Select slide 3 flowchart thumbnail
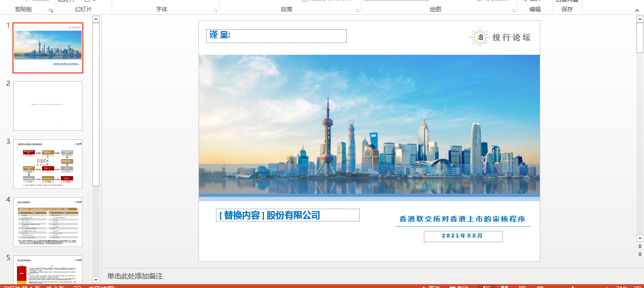The image size is (644, 288). coord(48,164)
